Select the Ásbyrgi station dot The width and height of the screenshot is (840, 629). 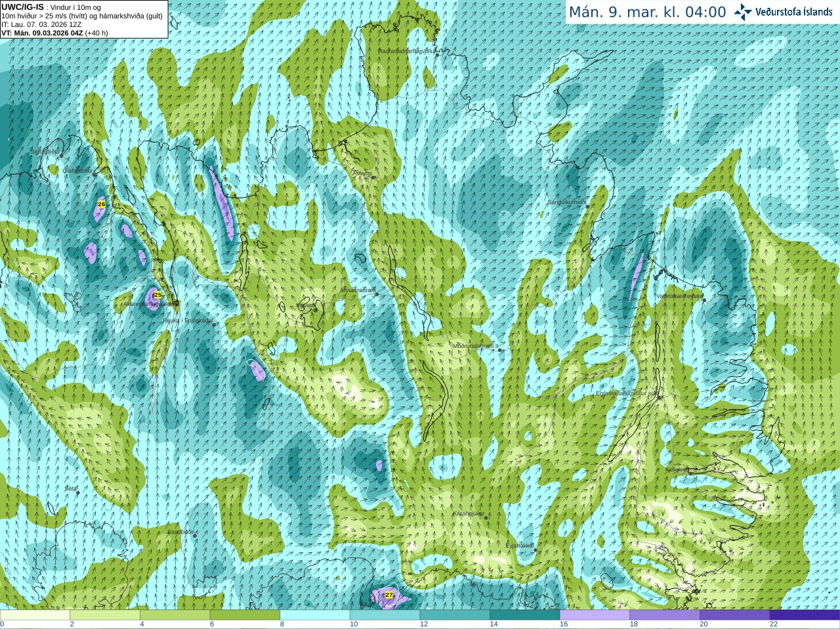click(x=373, y=177)
